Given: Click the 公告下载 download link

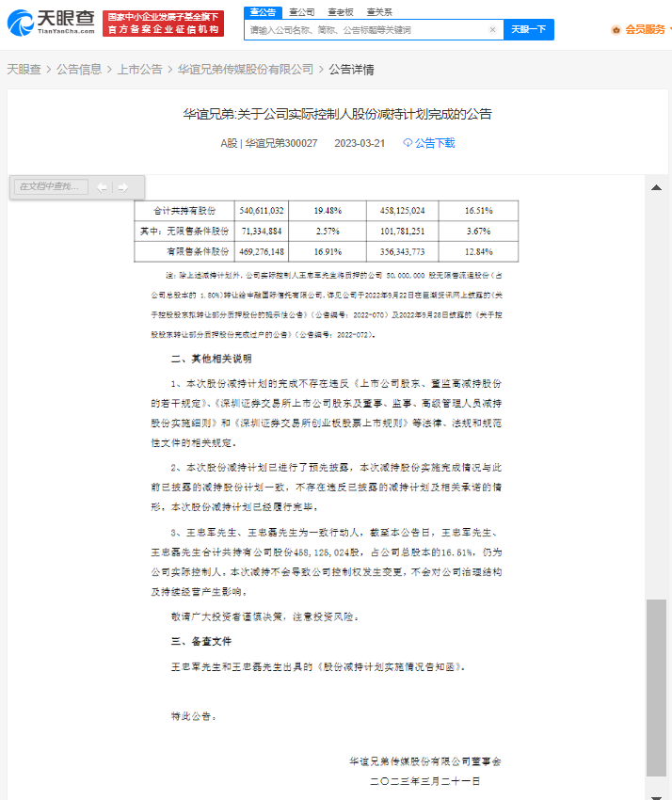Looking at the screenshot, I should tap(434, 143).
